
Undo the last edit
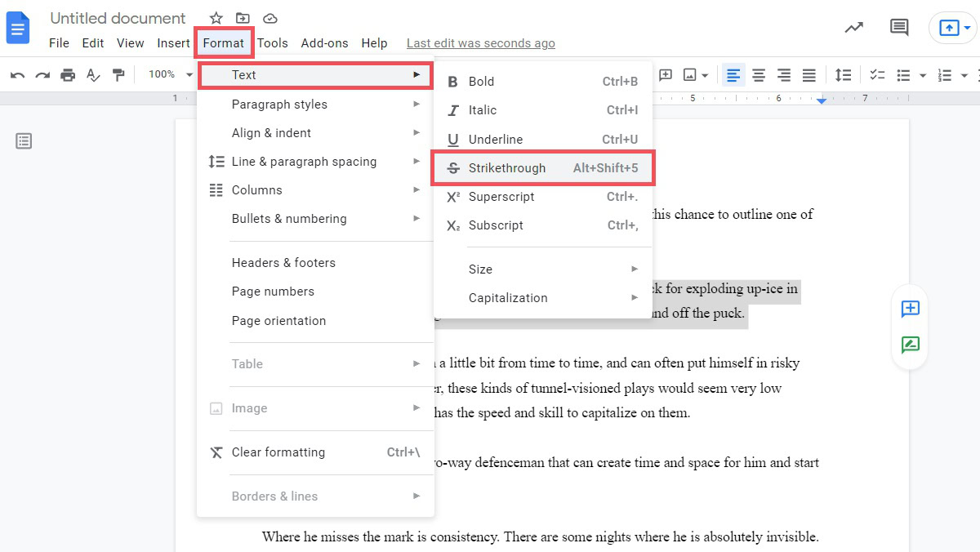click(x=17, y=74)
